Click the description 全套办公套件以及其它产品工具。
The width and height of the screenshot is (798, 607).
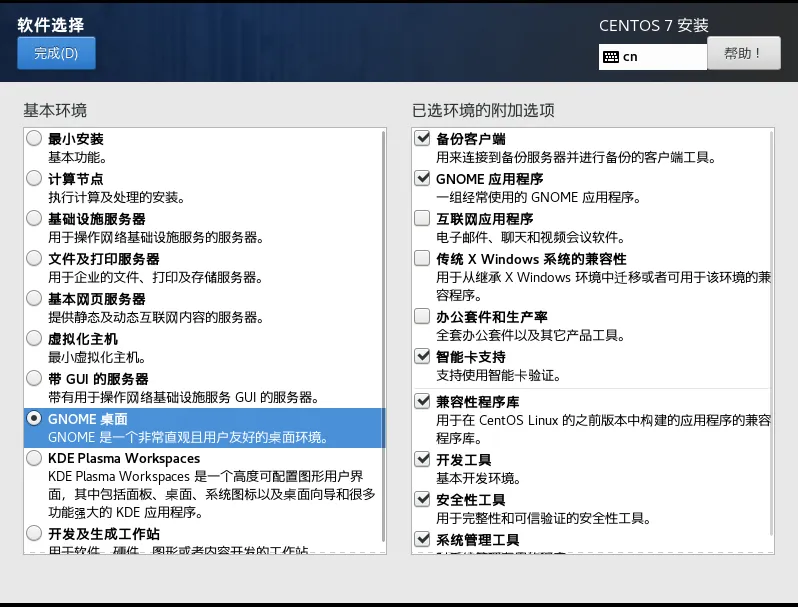click(x=530, y=335)
